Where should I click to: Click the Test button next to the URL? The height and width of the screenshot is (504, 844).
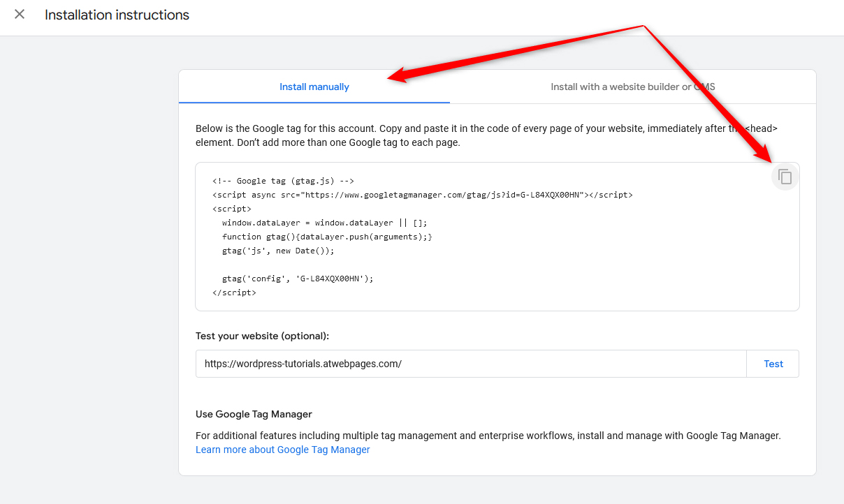click(x=773, y=363)
